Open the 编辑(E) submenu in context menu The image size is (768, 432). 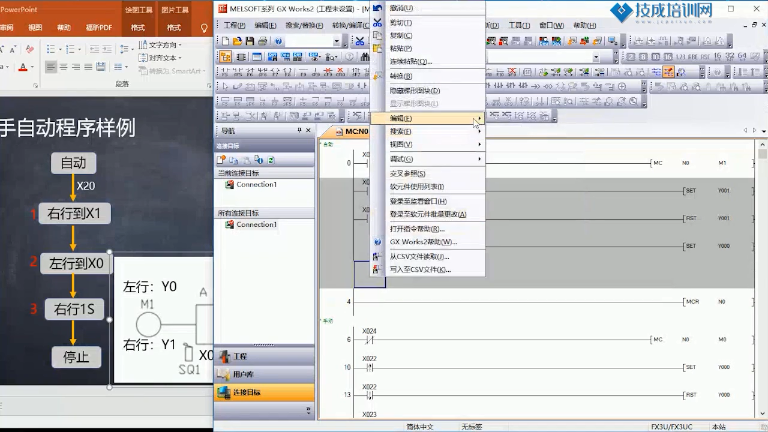click(428, 119)
